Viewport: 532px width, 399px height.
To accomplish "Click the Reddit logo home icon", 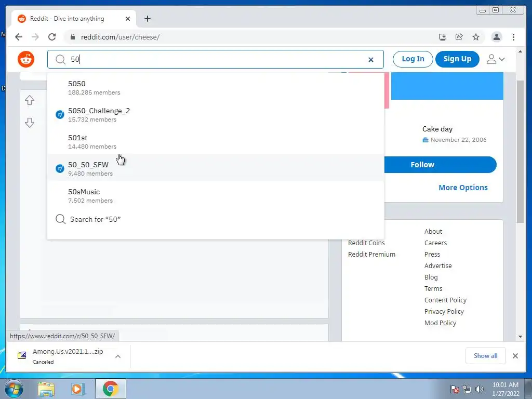I will [26, 59].
